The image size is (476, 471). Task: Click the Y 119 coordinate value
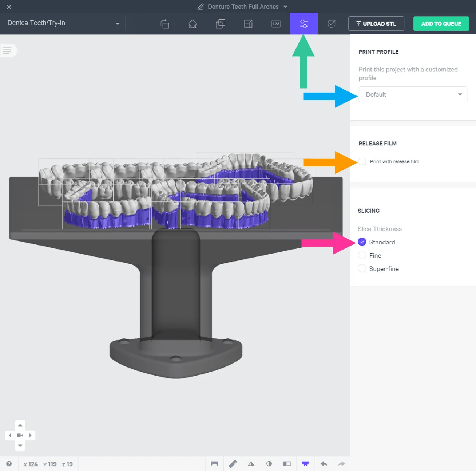pos(50,464)
